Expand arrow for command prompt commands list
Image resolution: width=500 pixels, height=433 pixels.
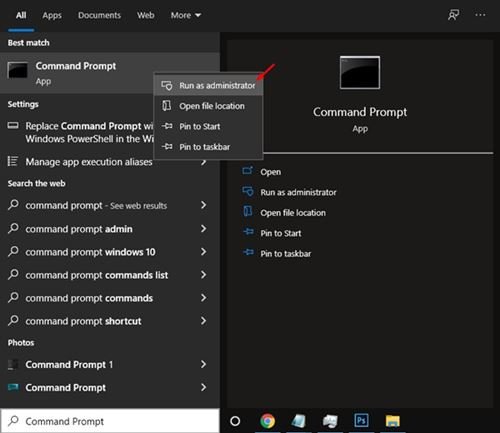pyautogui.click(x=203, y=274)
